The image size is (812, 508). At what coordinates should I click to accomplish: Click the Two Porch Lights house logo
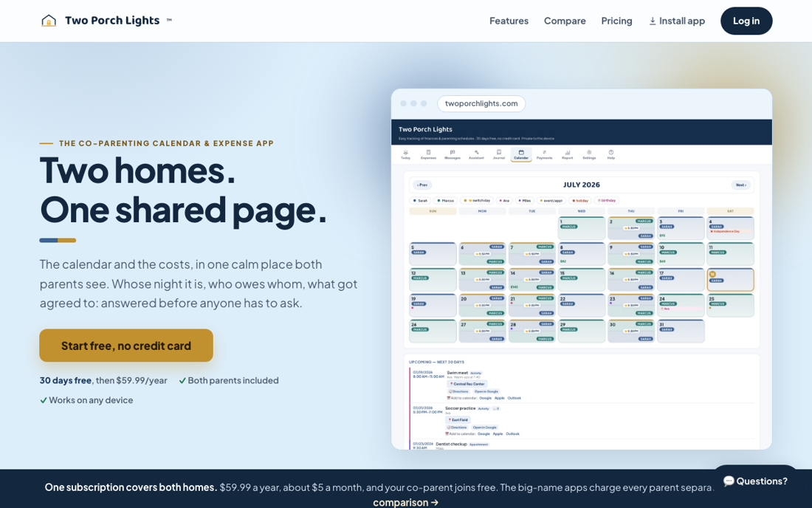pyautogui.click(x=49, y=21)
